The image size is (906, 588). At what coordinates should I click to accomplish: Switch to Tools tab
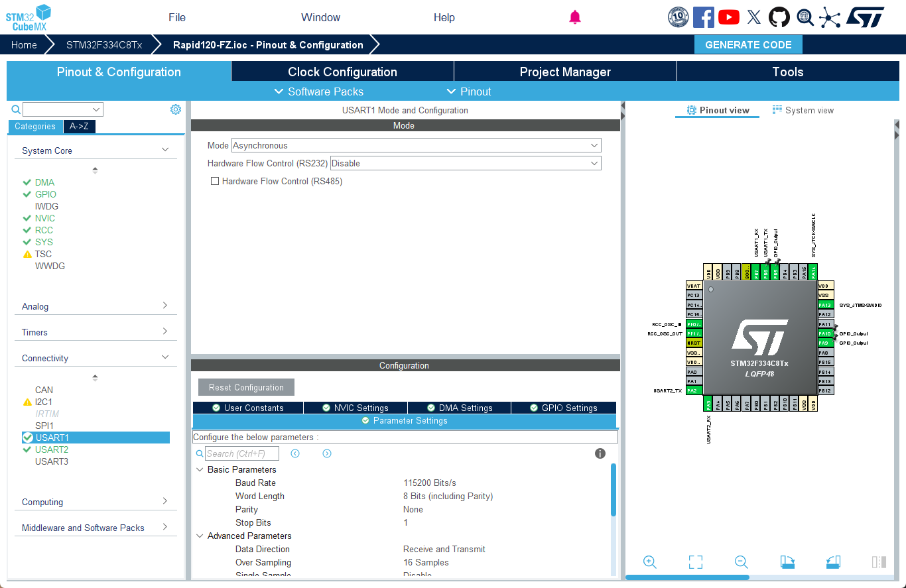(x=788, y=72)
